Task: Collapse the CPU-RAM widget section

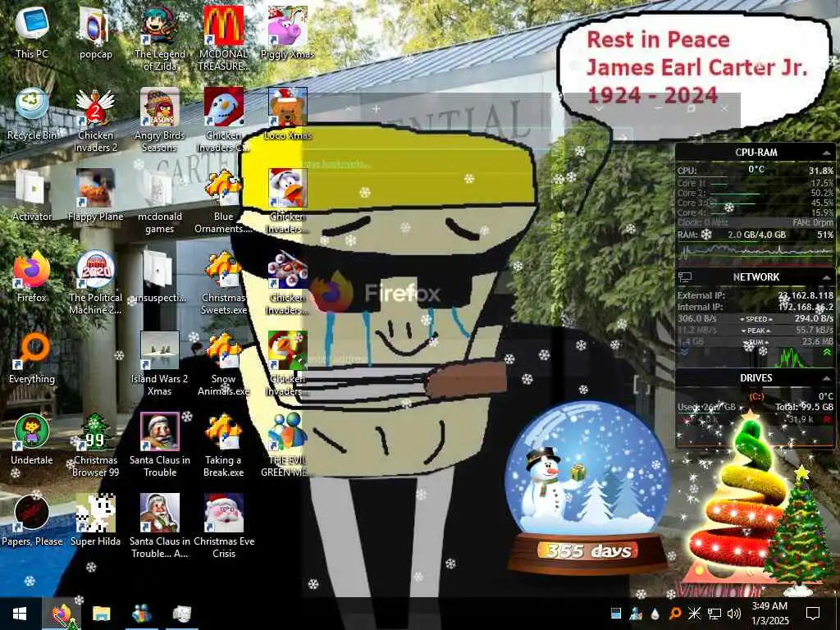Action: pos(826,153)
